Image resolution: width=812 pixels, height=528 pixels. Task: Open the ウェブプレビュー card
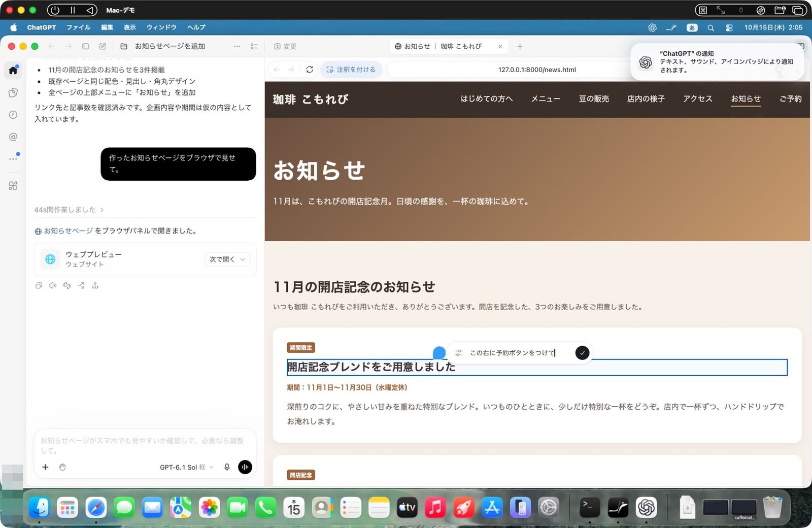pos(145,259)
